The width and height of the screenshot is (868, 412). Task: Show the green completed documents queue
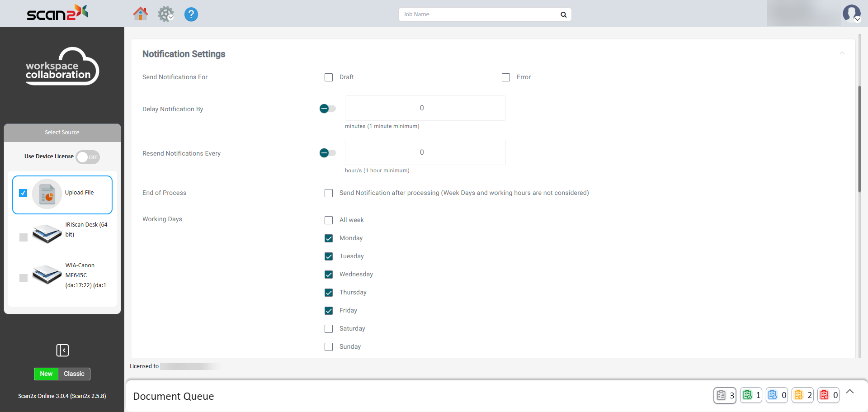click(x=751, y=395)
